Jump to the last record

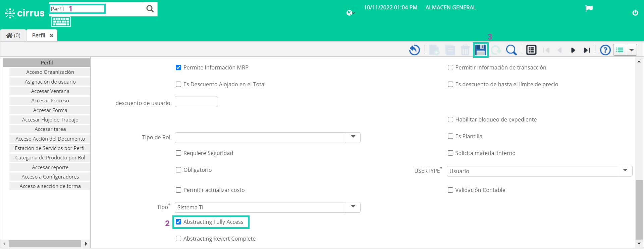pos(587,50)
